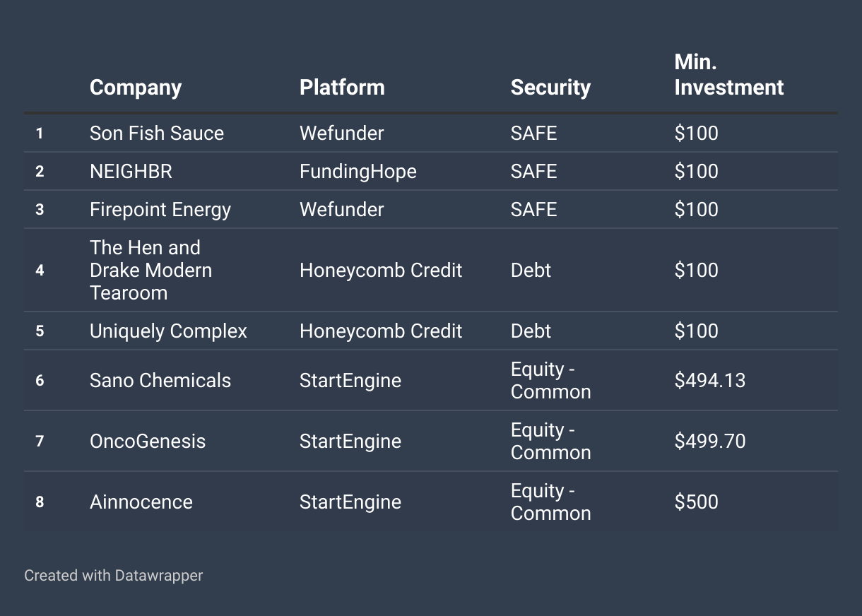Select row number 8 index cell
862x616 pixels.
click(x=40, y=502)
